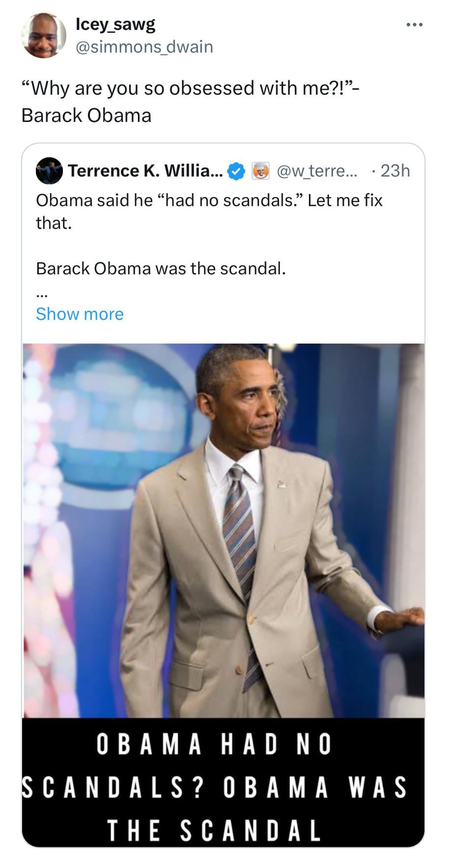Expand quoted post with Show more
Screen dimensions: 451x868
point(80,314)
